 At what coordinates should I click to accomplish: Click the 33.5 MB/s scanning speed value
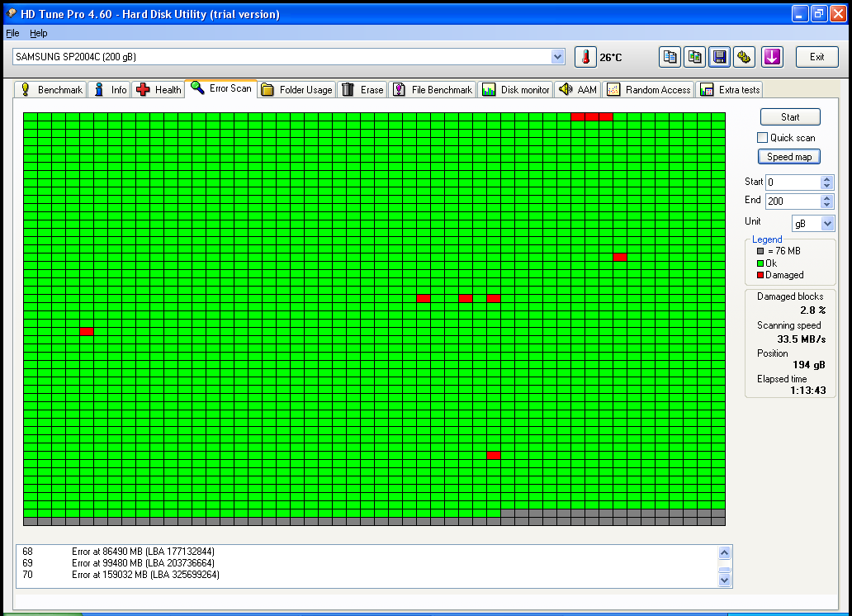click(x=801, y=339)
